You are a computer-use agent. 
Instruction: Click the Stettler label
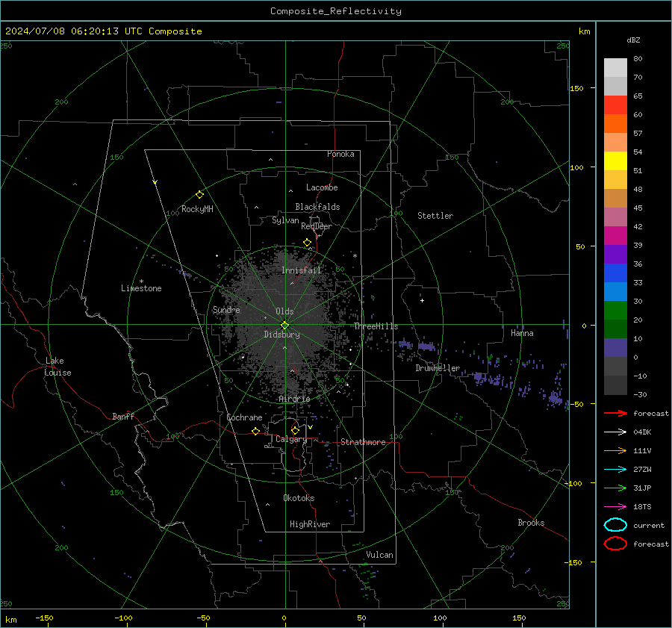435,216
